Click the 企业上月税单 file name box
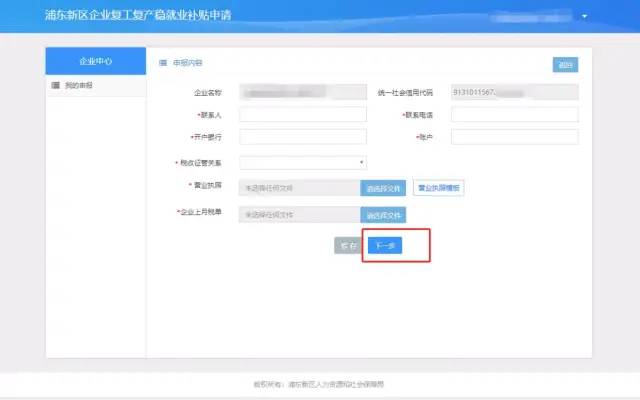The image size is (640, 400). coord(299,214)
